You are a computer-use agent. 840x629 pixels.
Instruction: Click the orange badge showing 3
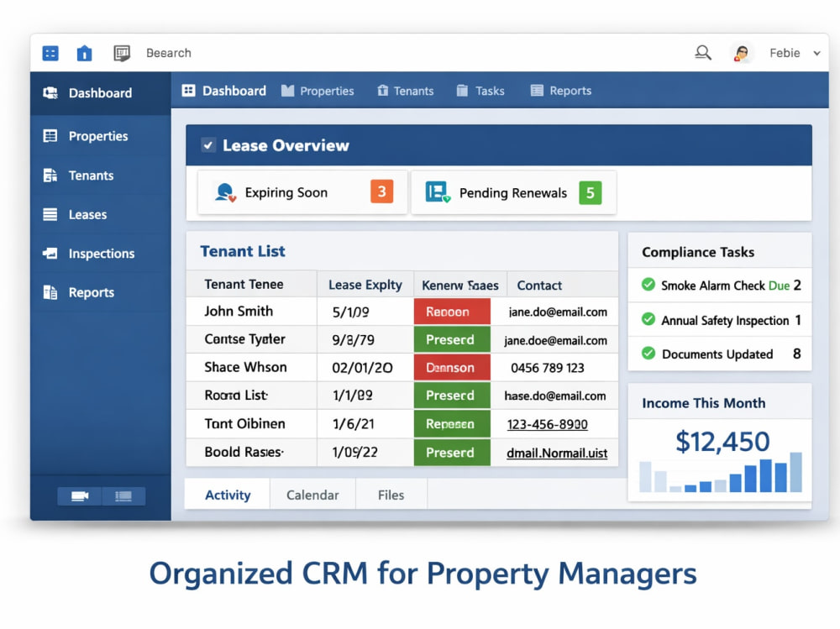click(382, 191)
